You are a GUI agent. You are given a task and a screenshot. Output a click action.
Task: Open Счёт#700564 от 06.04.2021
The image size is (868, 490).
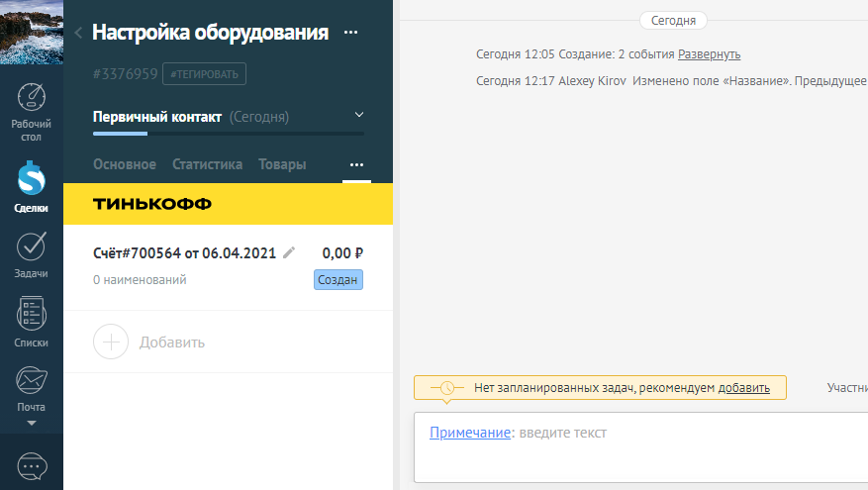184,253
